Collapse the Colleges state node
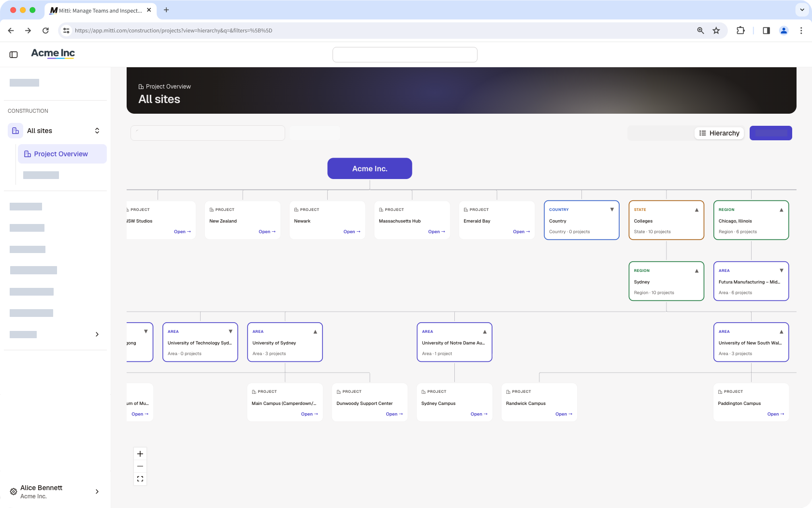The image size is (812, 508). click(x=696, y=210)
